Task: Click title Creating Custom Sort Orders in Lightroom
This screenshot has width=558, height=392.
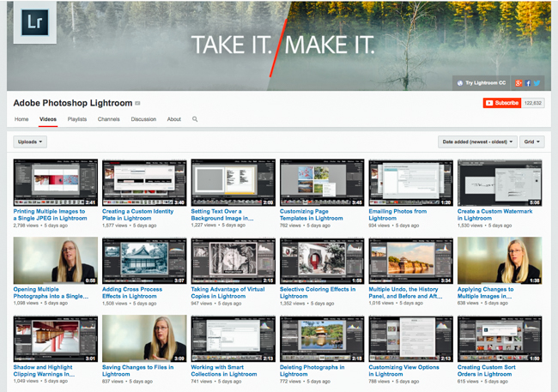Action: coord(487,371)
